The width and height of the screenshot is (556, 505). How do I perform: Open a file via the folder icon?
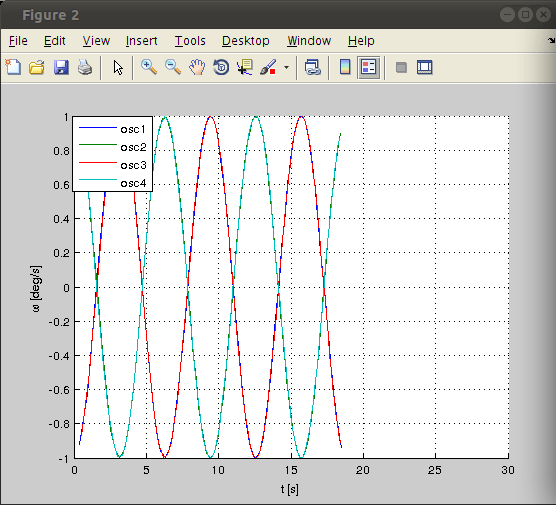pyautogui.click(x=37, y=67)
